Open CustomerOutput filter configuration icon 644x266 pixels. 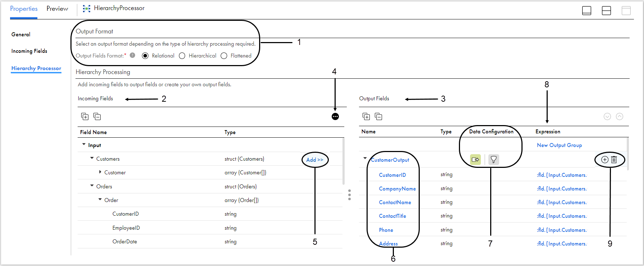(494, 160)
